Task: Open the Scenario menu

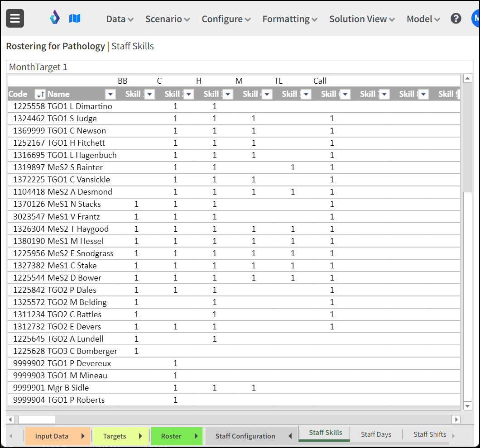Action: click(x=168, y=19)
